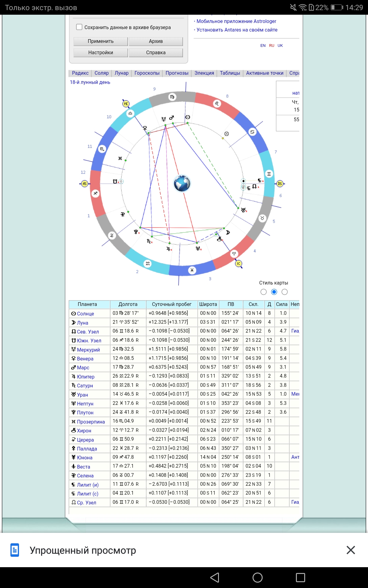Open Лилит (и) link in table
368x588 pixels.
pos(88,485)
